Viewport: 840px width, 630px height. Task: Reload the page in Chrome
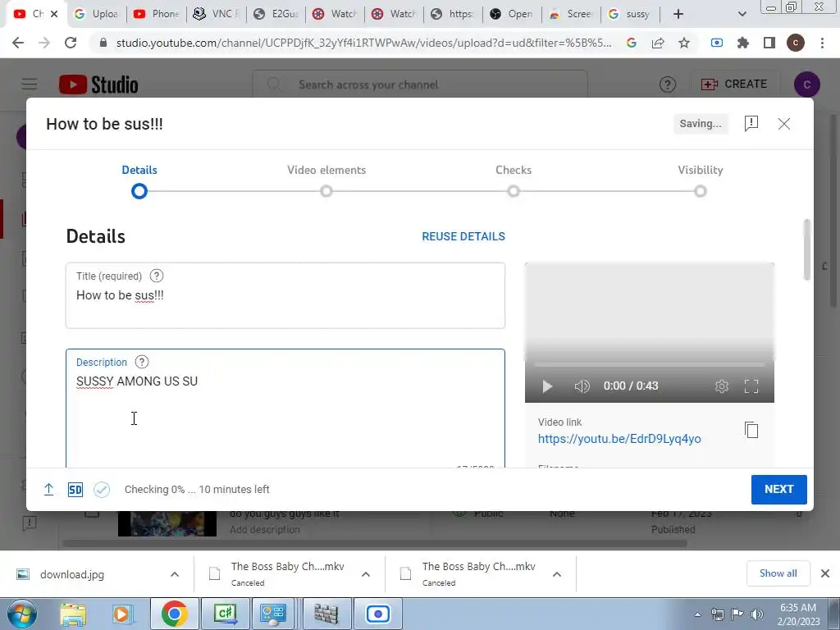tap(71, 43)
